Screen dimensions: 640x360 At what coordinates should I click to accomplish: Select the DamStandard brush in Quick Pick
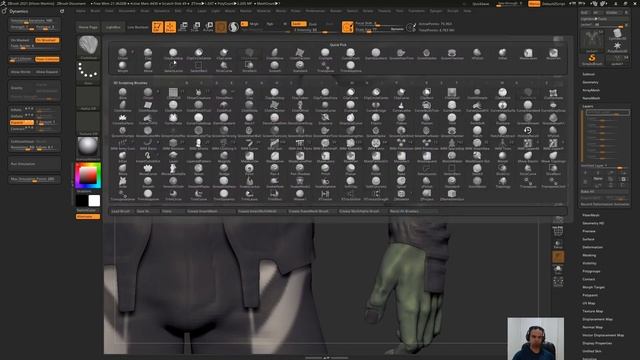376,53
